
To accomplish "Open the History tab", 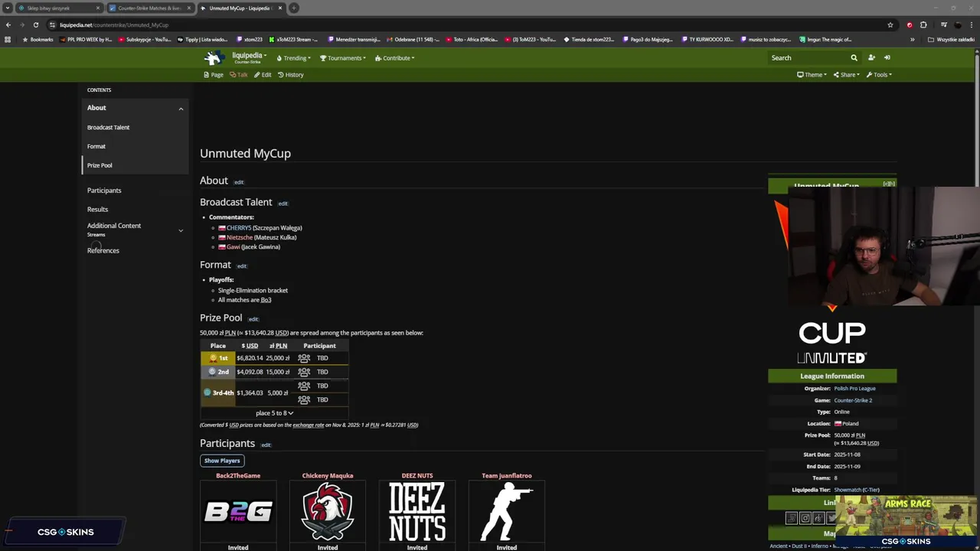I will point(291,75).
